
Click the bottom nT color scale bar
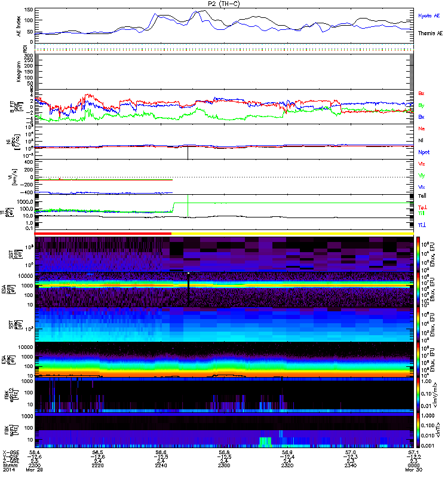coord(410,430)
